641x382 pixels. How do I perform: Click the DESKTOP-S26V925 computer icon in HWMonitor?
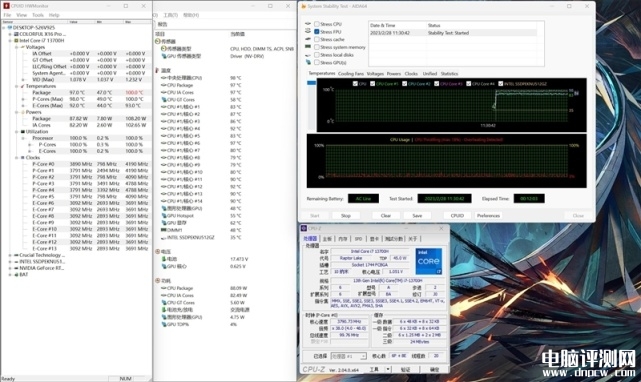[10, 27]
